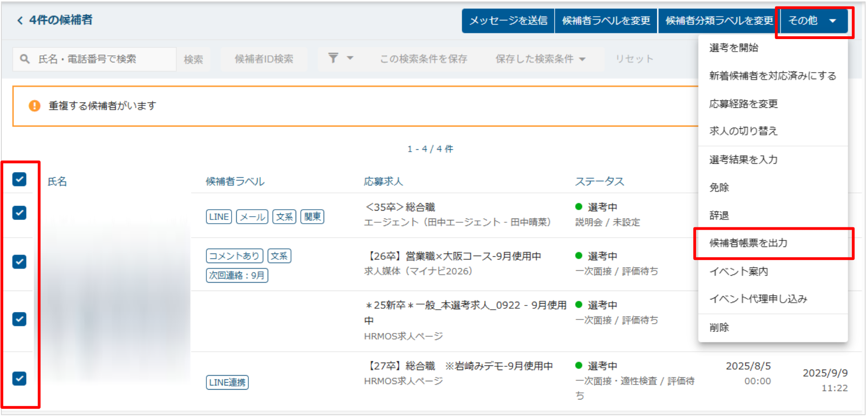Uncheck the <35卒>総合職 candidate row checkbox
This screenshot has height=418, width=868.
pos(20,213)
